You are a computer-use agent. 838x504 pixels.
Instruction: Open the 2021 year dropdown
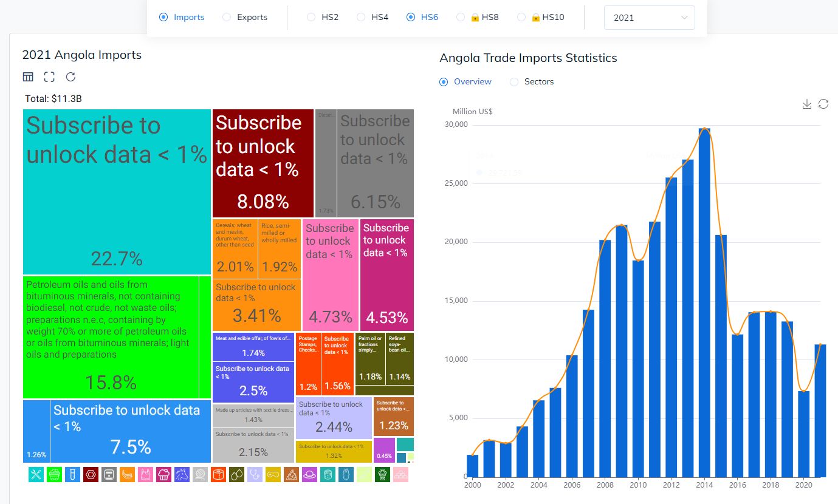(649, 18)
